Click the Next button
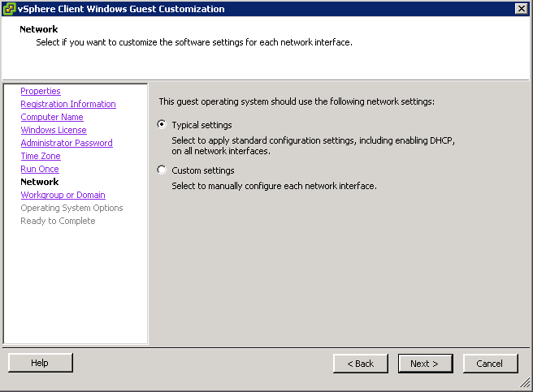The height and width of the screenshot is (392, 533). tap(425, 364)
